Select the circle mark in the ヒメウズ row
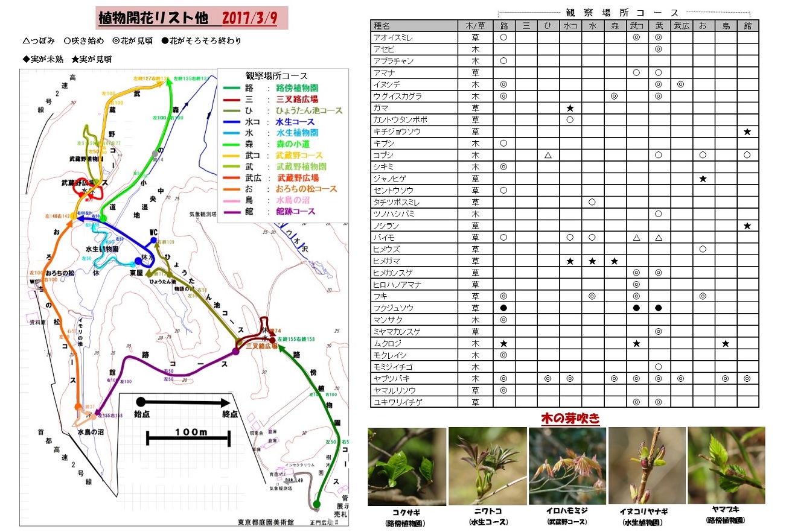The image size is (789, 532). (703, 249)
